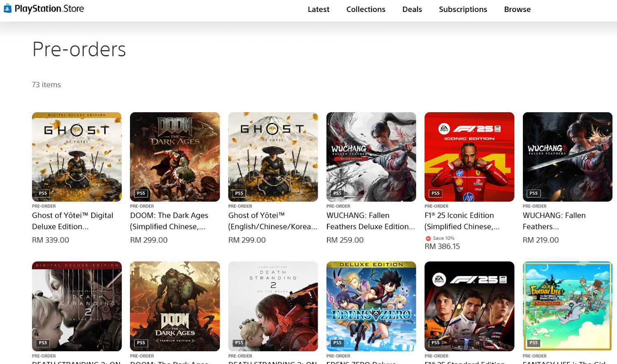Screen dimensions: 617x364
Task: Select DOOM Dark Ages Premium Edition cover
Action: (x=175, y=306)
